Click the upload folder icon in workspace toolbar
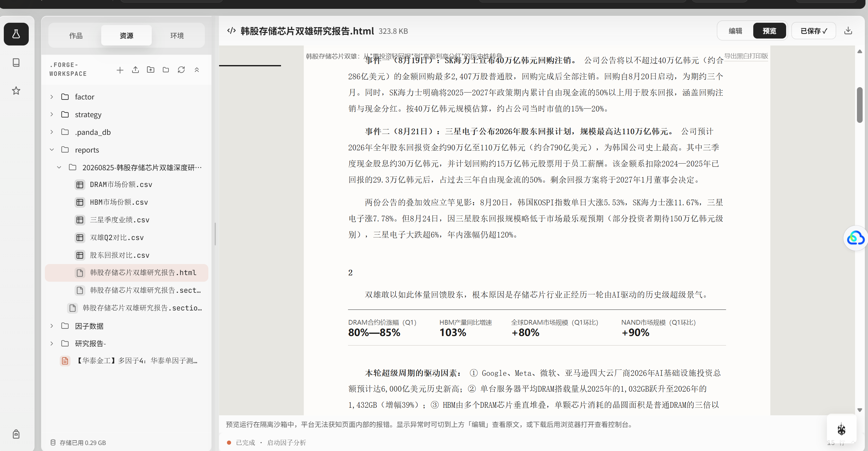This screenshot has height=451, width=868. pyautogui.click(x=150, y=70)
